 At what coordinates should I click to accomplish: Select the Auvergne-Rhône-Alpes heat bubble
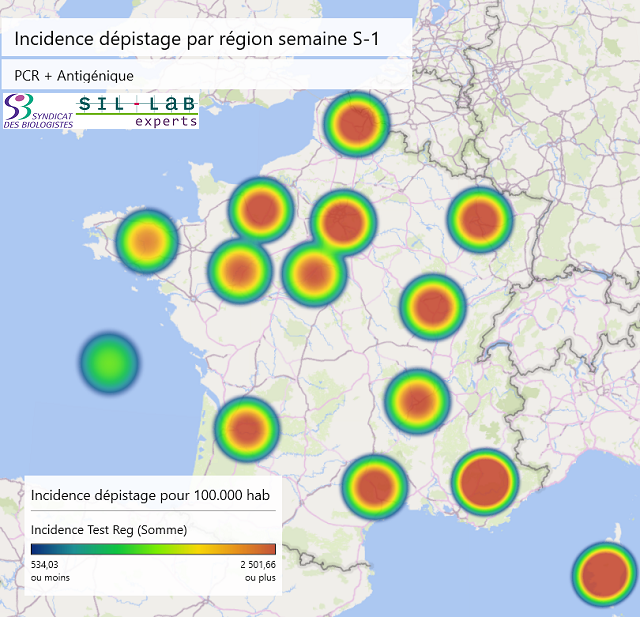click(417, 401)
